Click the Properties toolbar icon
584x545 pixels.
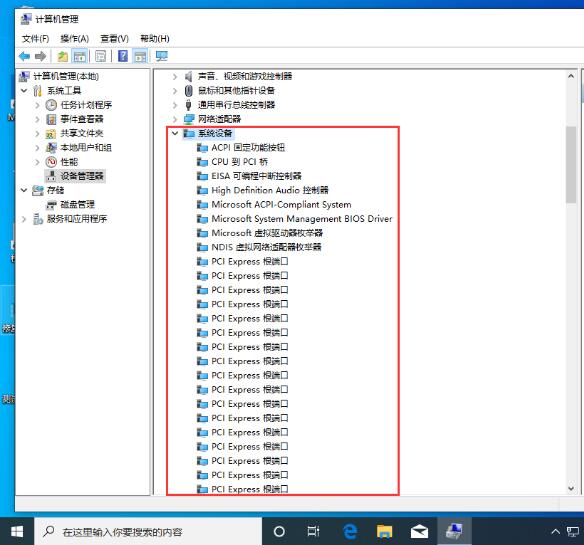point(101,57)
